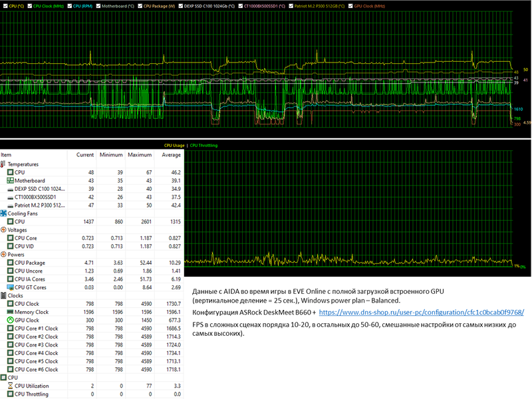Image resolution: width=532 pixels, height=399 pixels.
Task: Click the CPU Package row icon
Action: (x=11, y=263)
